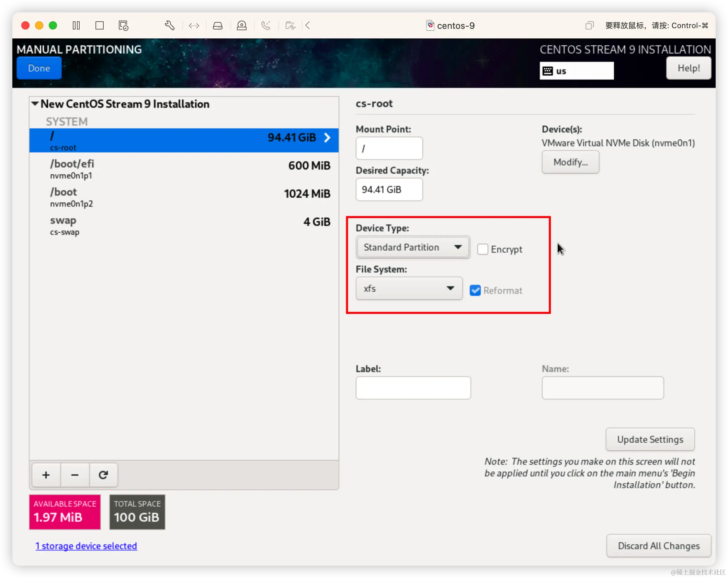Click the Update Settings button
Screen dimensions: 728x578
[650, 439]
